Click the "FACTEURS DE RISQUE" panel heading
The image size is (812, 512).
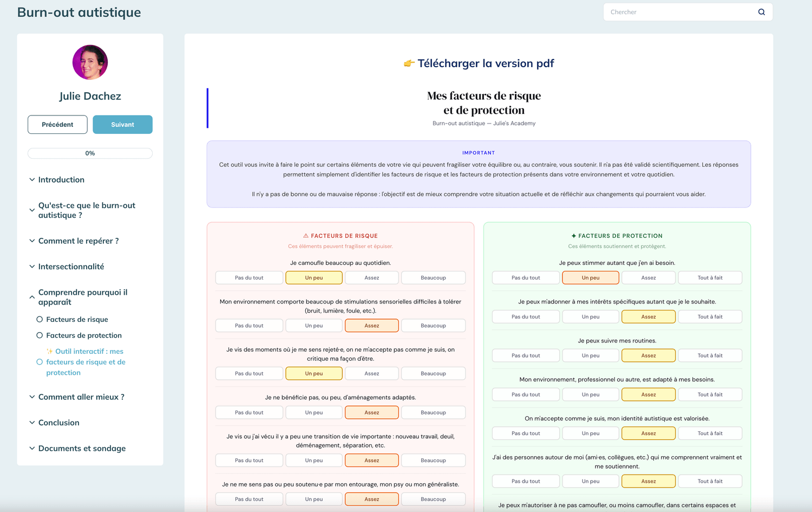tap(340, 236)
